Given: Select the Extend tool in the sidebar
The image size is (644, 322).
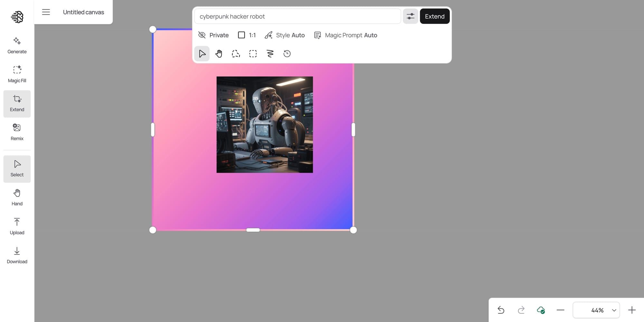Looking at the screenshot, I should pyautogui.click(x=17, y=104).
